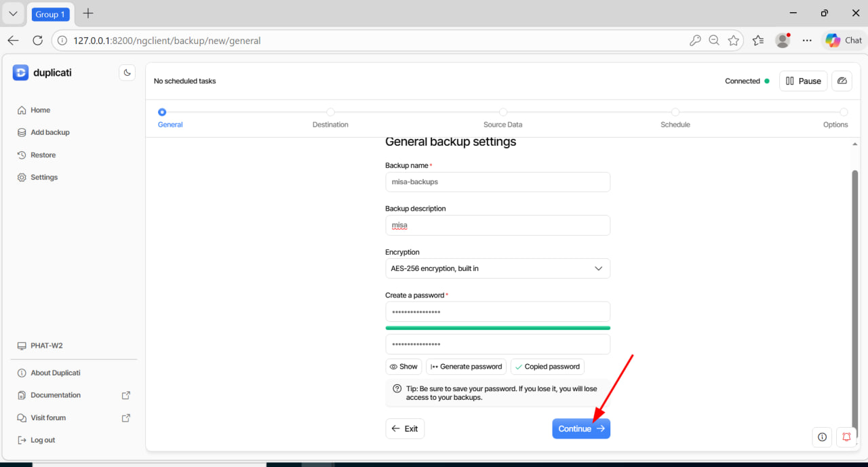Open the browser tab list chevron
The height and width of the screenshot is (467, 868).
[x=13, y=14]
